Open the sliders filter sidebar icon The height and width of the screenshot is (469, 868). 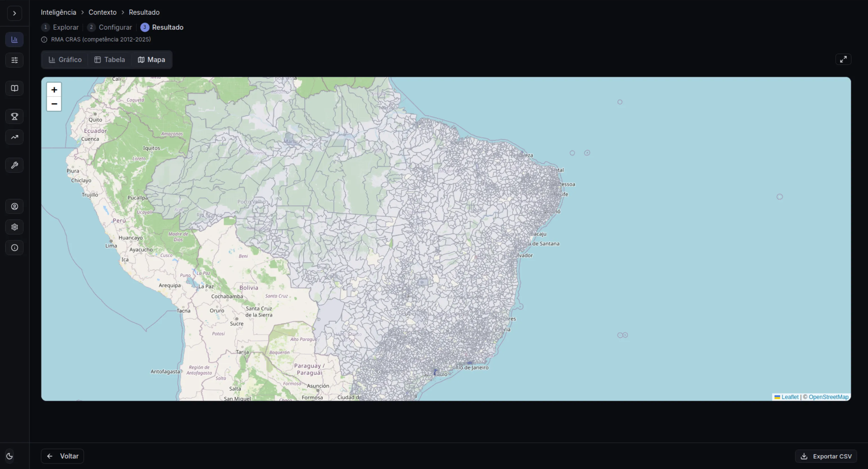15,60
